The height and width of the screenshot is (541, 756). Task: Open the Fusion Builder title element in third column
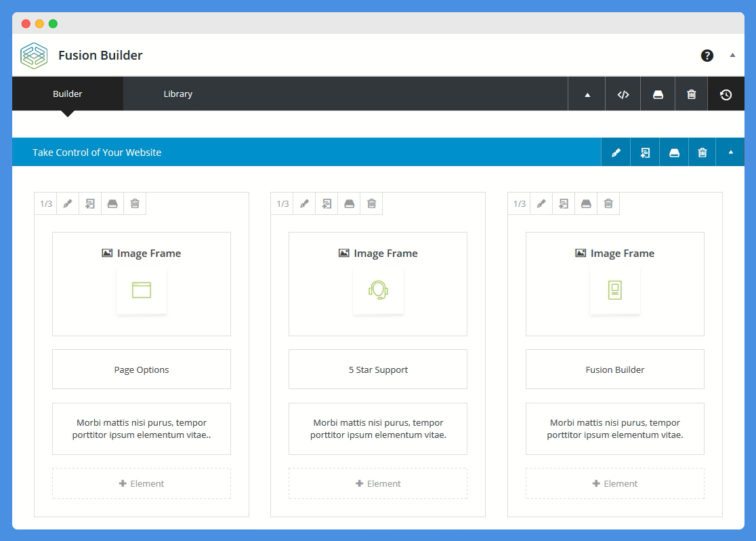(614, 369)
